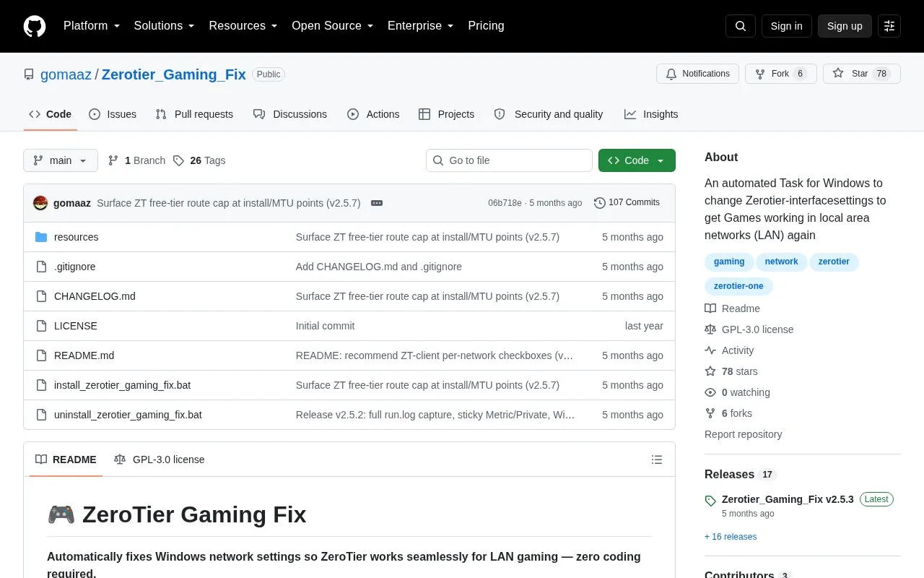
Task: Select the GPL-3.0 license tab beside README
Action: click(160, 460)
